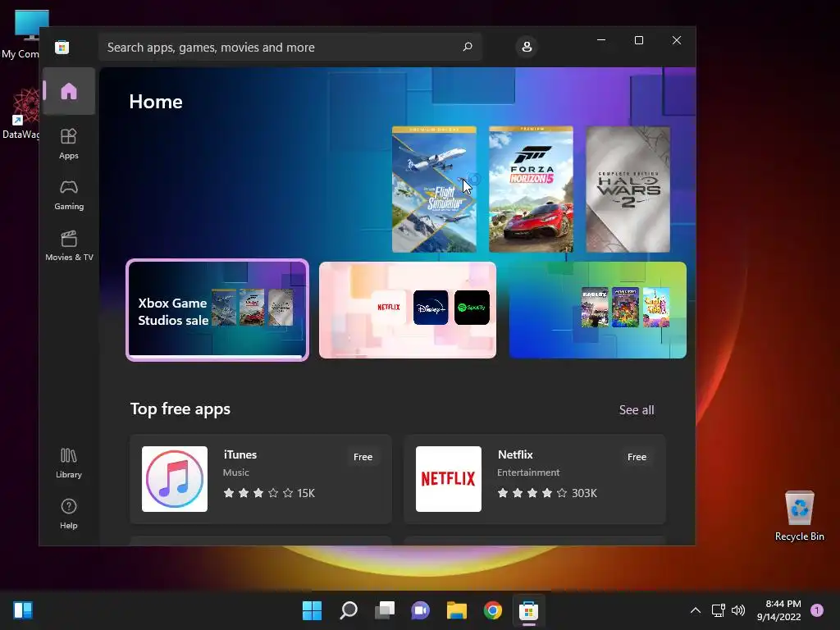Open the clock and date 8:44 PM

[x=779, y=610]
